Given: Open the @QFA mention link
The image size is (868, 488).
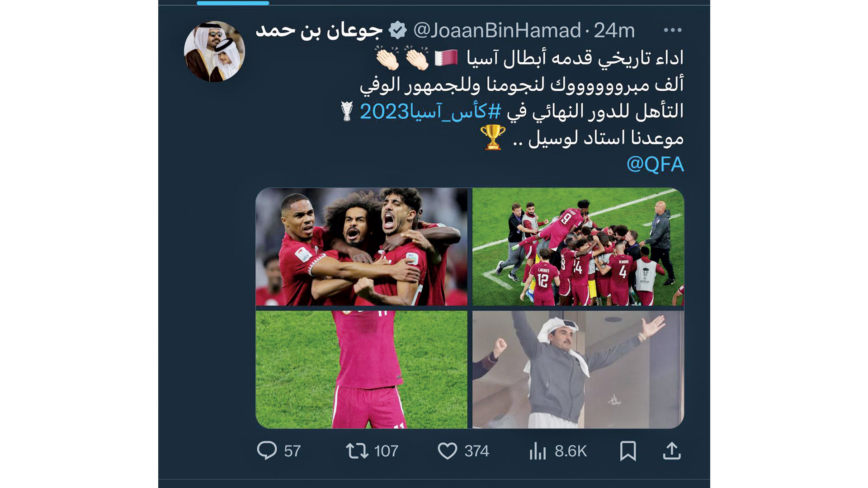Looking at the screenshot, I should click(x=655, y=164).
